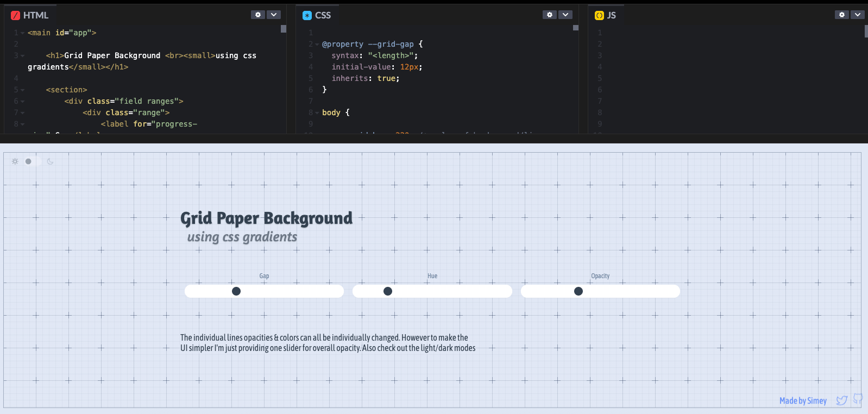
Task: Open JS editor settings gear
Action: click(x=841, y=15)
